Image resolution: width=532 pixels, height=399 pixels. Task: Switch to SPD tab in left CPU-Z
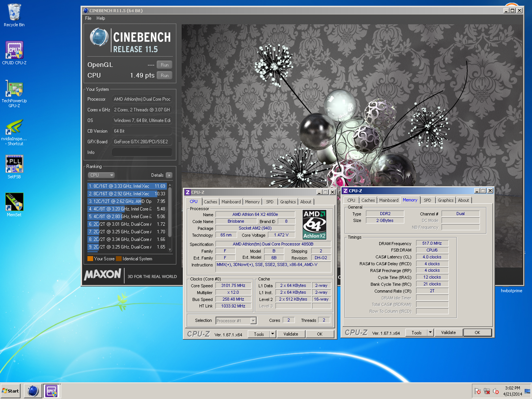[270, 202]
